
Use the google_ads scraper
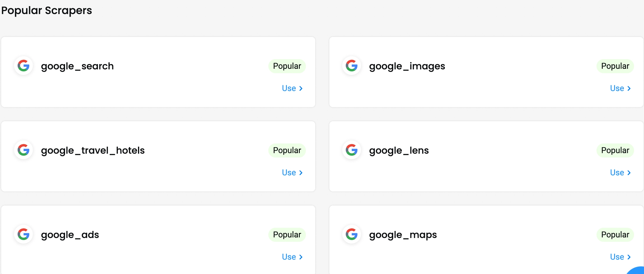292,257
